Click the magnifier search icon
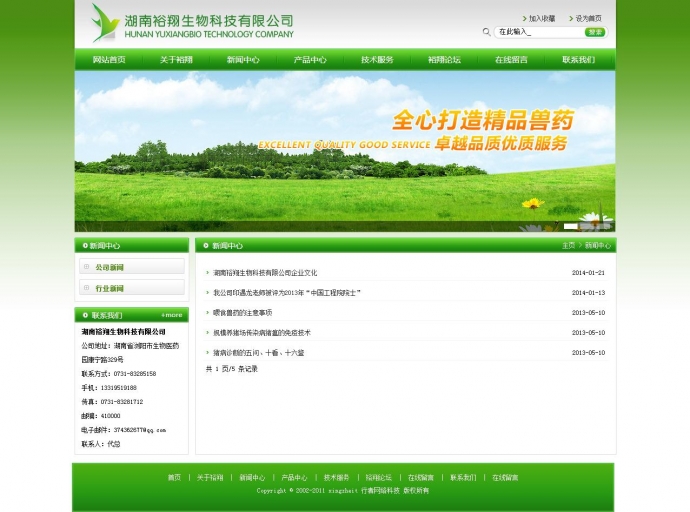 pos(486,32)
